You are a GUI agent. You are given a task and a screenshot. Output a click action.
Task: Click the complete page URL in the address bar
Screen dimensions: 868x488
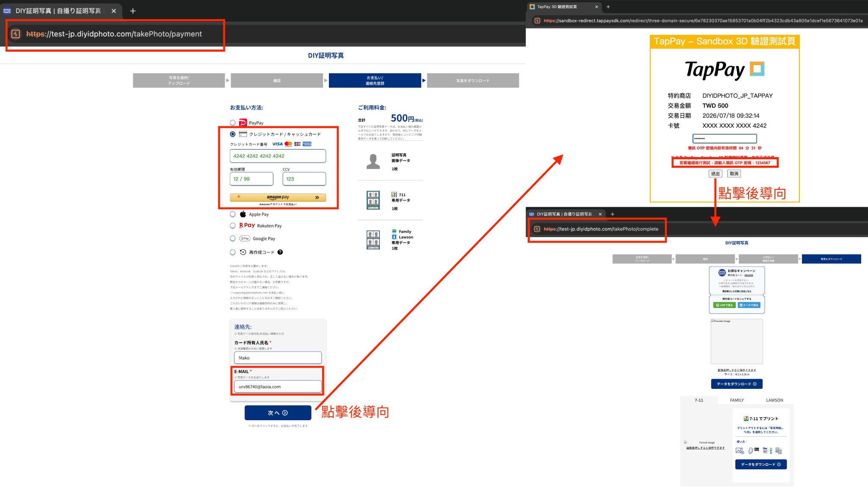tap(601, 229)
